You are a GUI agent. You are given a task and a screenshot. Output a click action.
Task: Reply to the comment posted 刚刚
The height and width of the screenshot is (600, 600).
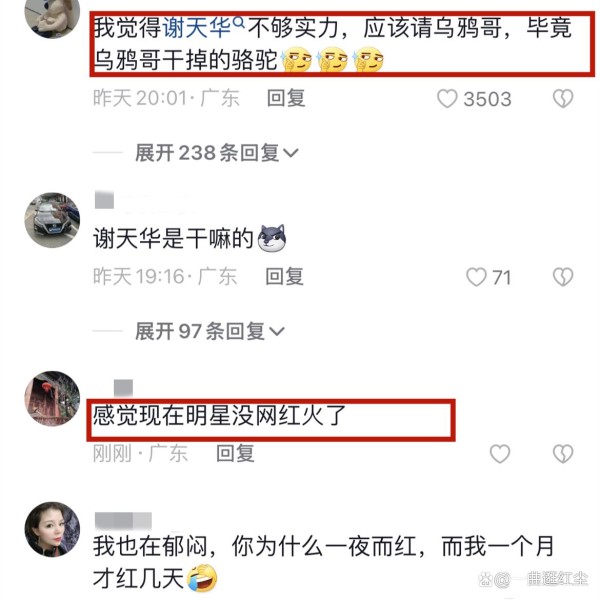235,453
